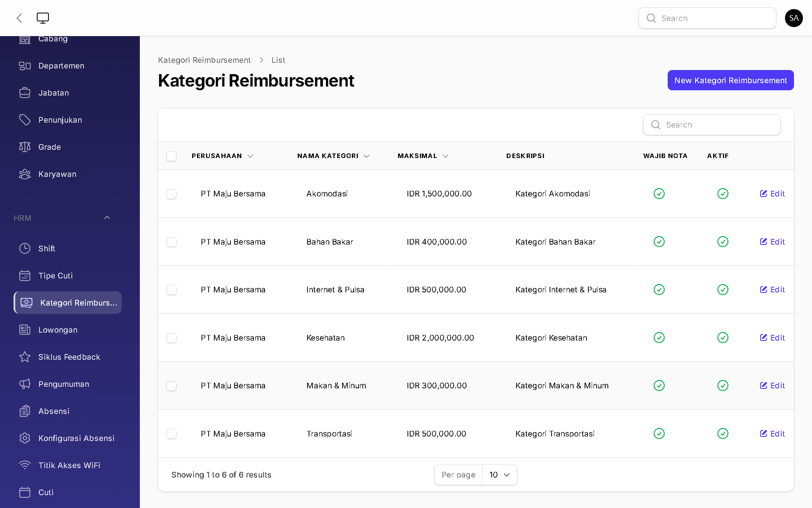
Task: Select the Makan & Minum row checkbox
Action: [x=171, y=386]
